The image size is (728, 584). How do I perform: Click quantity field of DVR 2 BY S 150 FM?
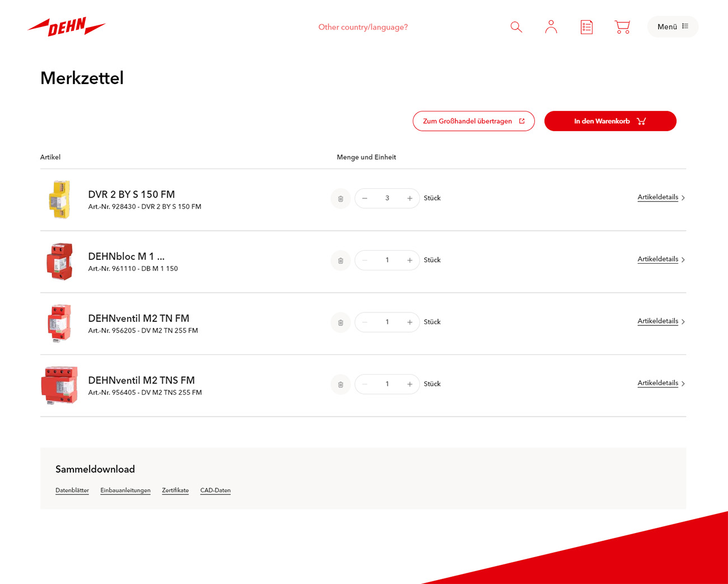tap(387, 198)
